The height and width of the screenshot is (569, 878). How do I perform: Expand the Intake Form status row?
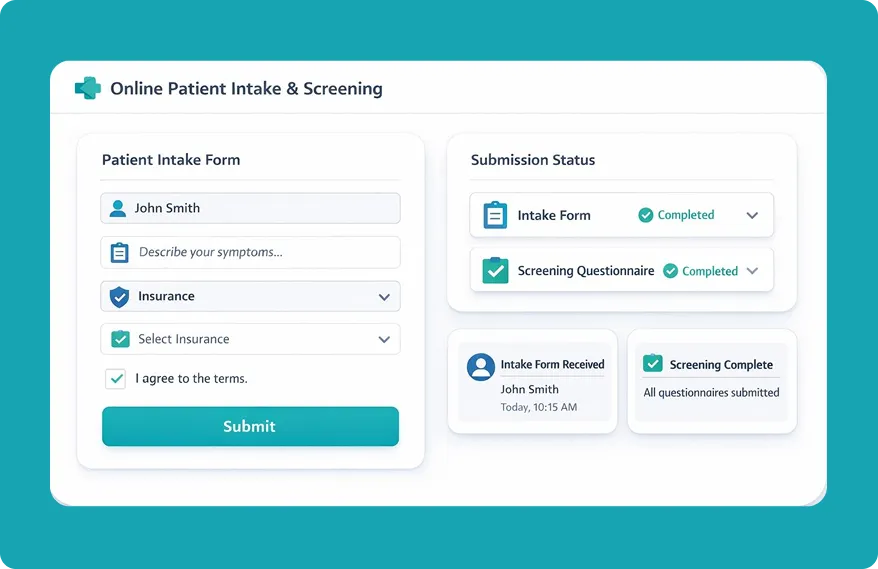pos(752,215)
